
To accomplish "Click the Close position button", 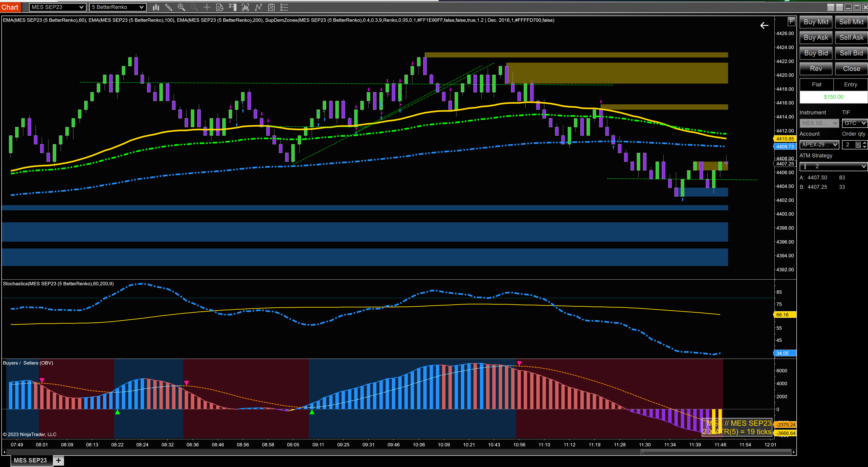I will (851, 69).
